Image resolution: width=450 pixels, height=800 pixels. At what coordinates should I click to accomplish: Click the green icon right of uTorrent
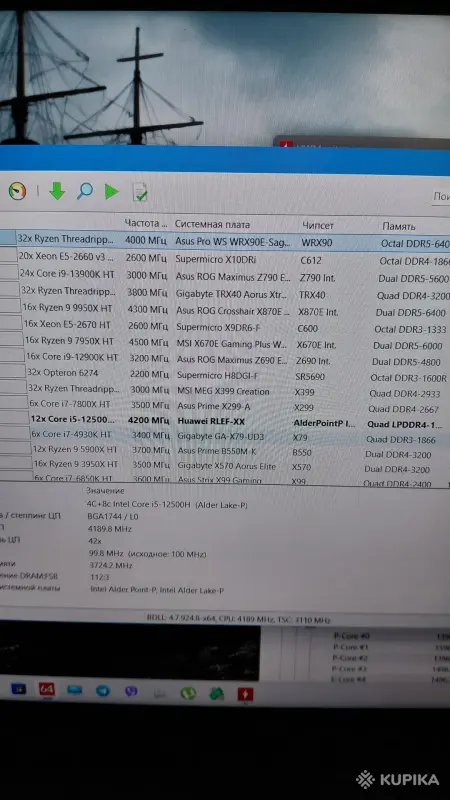[x=216, y=693]
